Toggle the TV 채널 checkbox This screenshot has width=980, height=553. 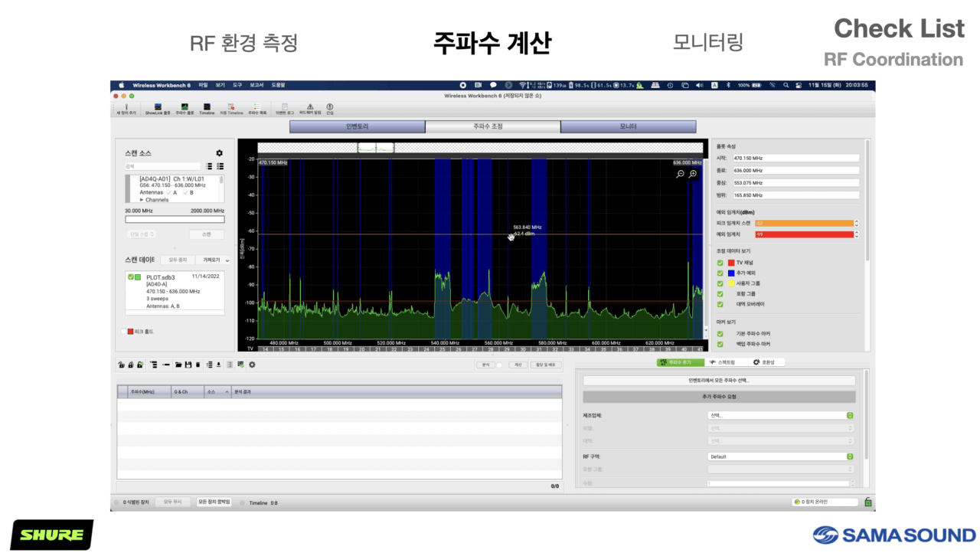(720, 263)
